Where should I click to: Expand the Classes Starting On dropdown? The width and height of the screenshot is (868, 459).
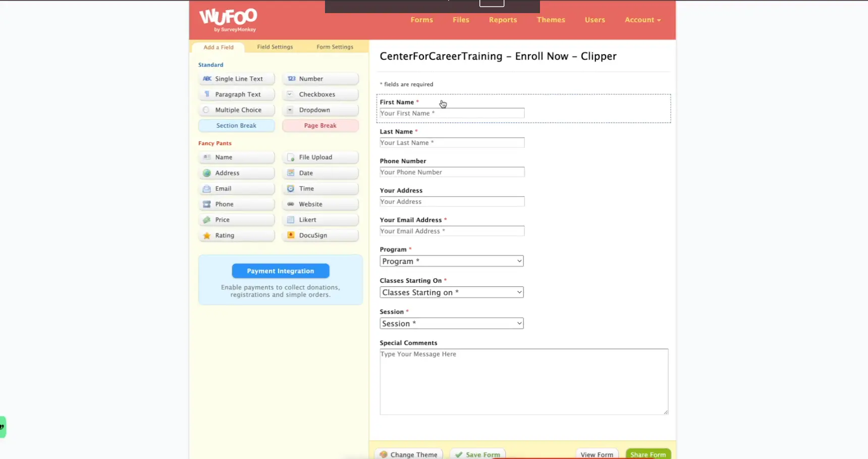coord(451,292)
